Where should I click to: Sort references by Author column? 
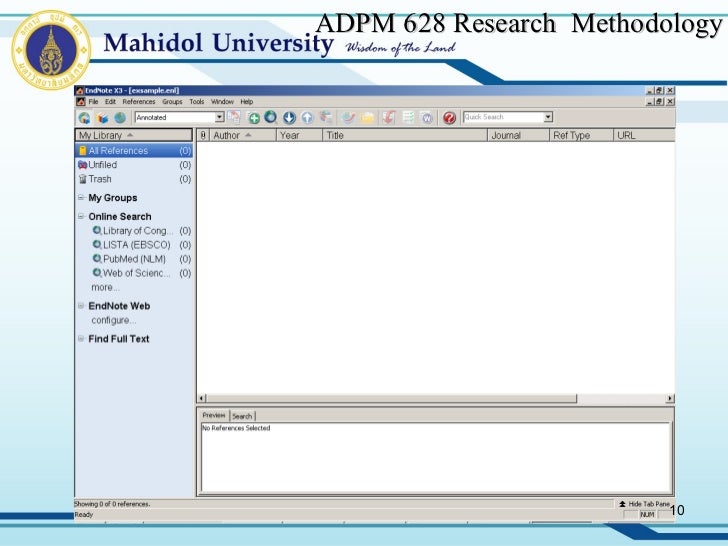[x=242, y=136]
